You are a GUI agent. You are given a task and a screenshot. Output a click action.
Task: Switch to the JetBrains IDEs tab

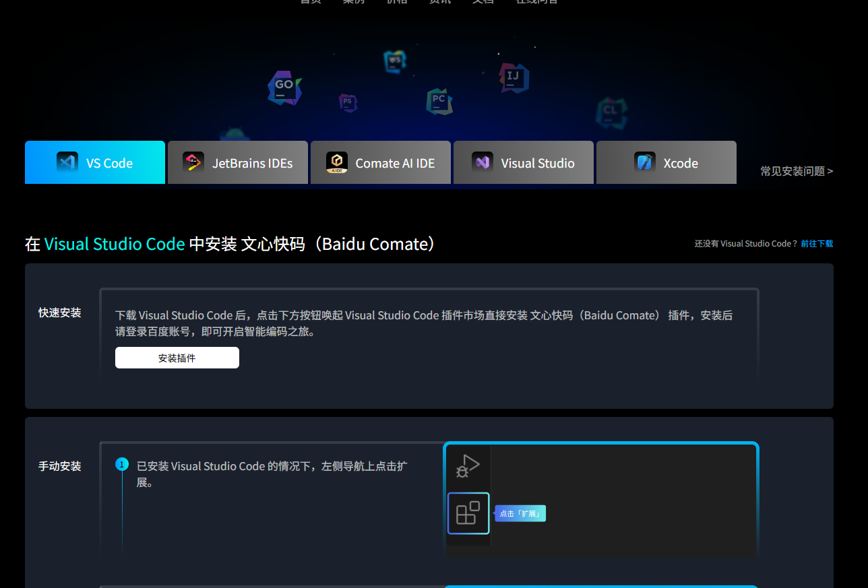click(x=237, y=162)
